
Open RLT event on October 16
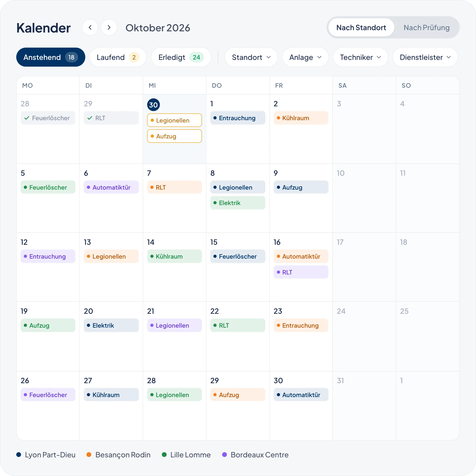click(301, 272)
